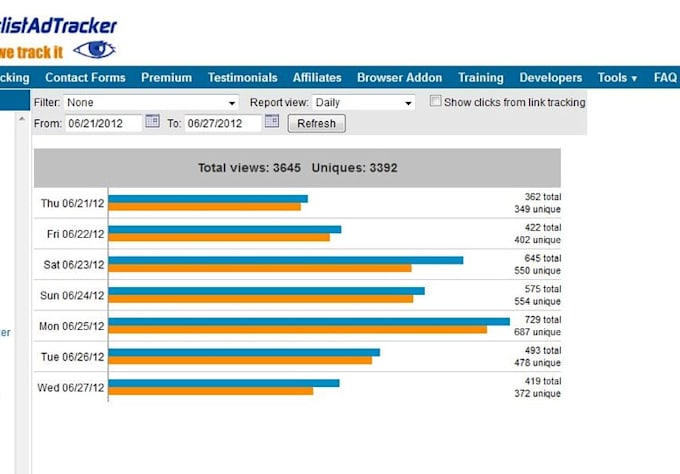The height and width of the screenshot is (474, 680).
Task: Click the '687 unique' value
Action: (537, 332)
